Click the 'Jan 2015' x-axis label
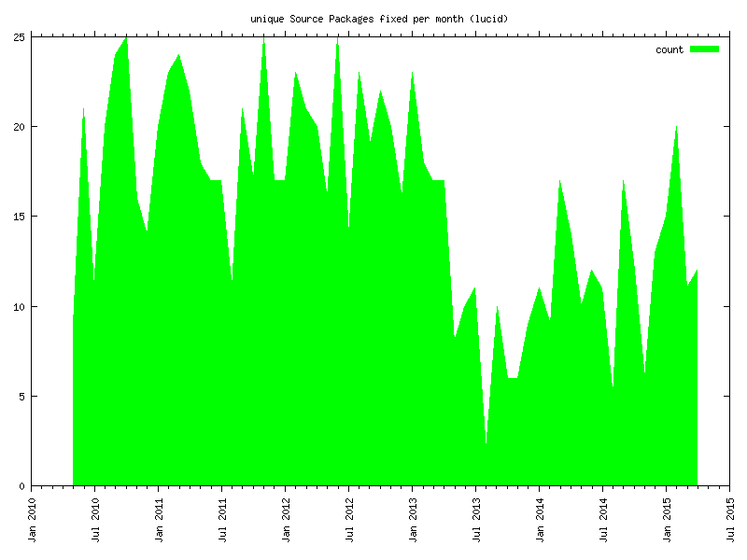 pyautogui.click(x=667, y=520)
